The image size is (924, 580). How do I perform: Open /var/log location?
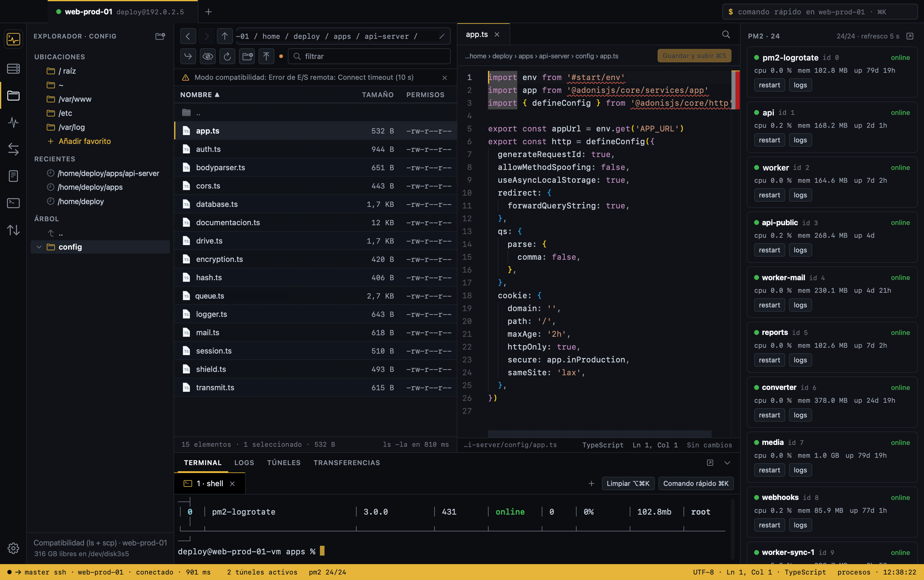(71, 127)
